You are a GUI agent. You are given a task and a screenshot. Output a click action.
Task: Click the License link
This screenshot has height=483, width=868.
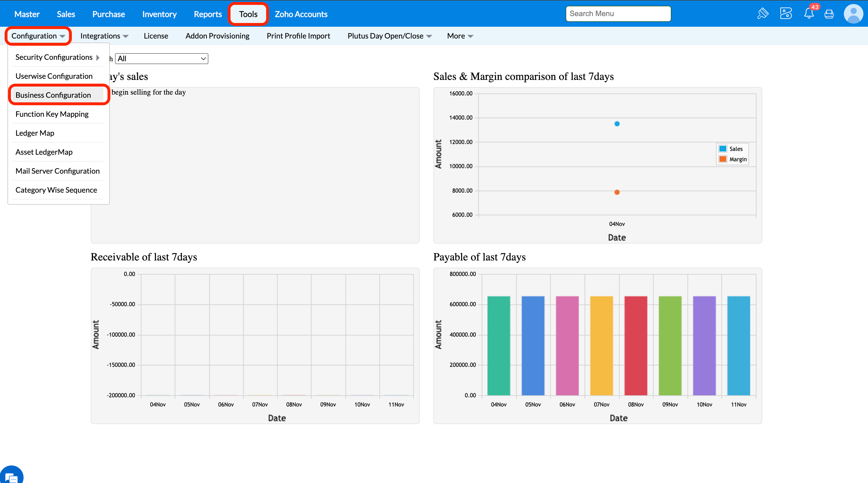156,36
